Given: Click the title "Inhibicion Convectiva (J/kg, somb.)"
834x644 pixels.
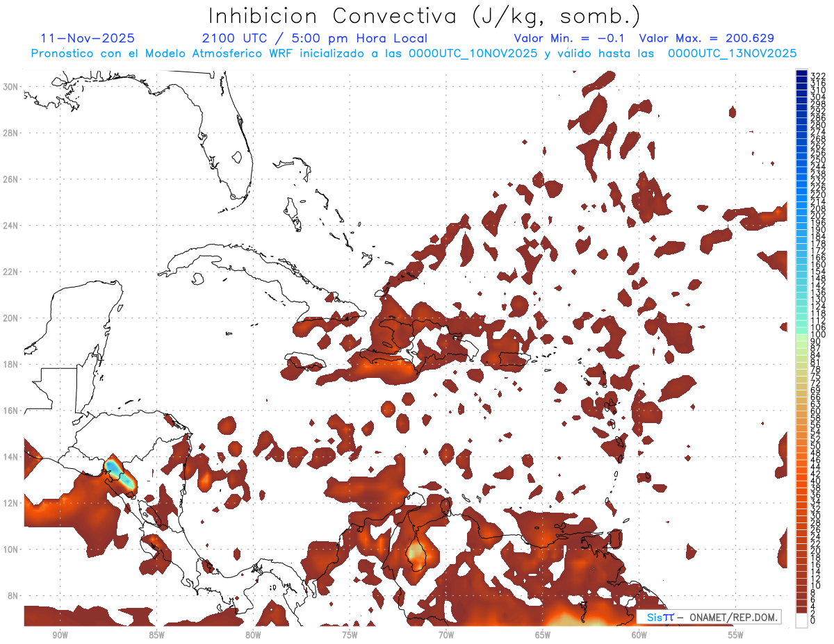Looking at the screenshot, I should [x=424, y=17].
